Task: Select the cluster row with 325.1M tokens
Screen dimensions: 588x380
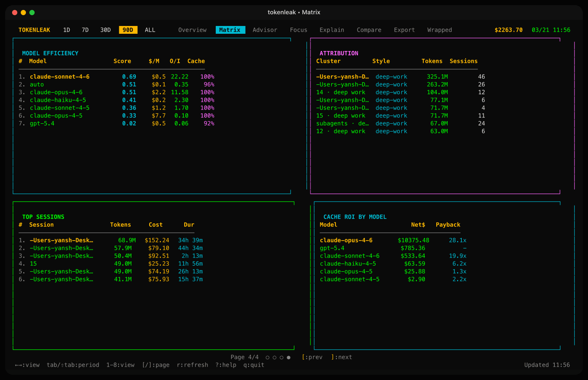Action: tap(401, 77)
